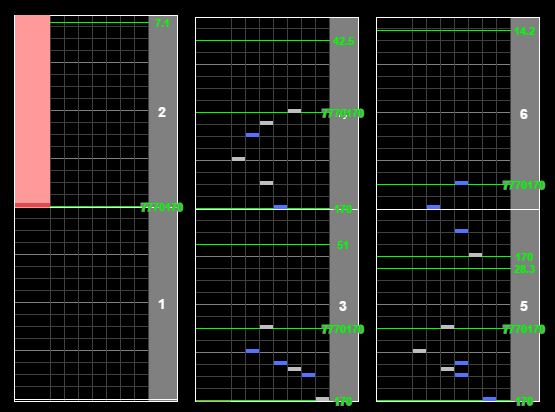Click the 179 label at measure 3's top boundary

[343, 209]
